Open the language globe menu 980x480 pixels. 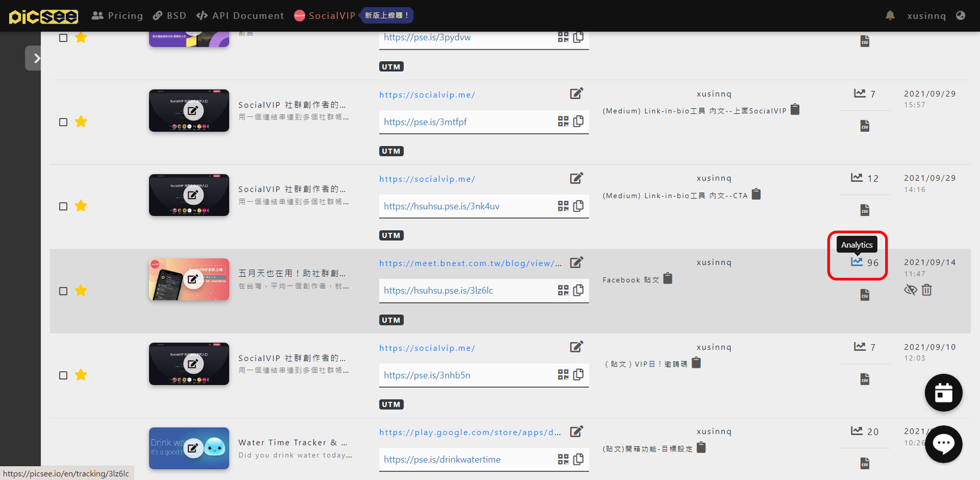click(961, 16)
